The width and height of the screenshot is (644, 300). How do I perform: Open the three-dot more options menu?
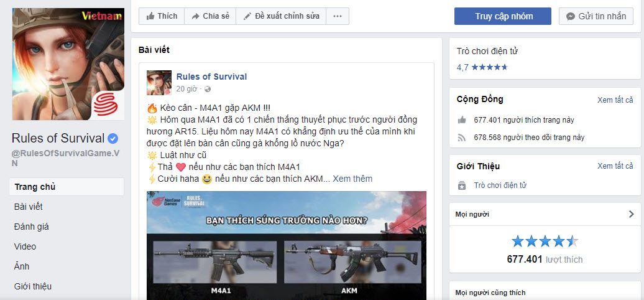pos(338,16)
